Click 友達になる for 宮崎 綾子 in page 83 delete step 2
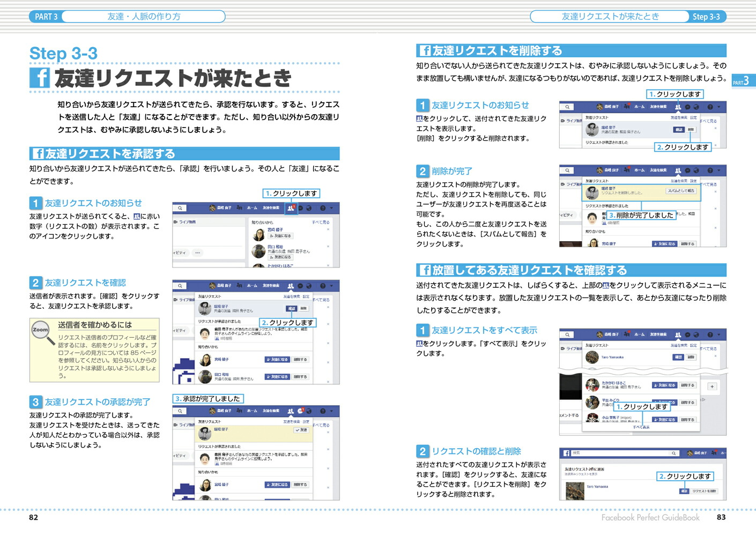756x536 pixels. point(665,244)
